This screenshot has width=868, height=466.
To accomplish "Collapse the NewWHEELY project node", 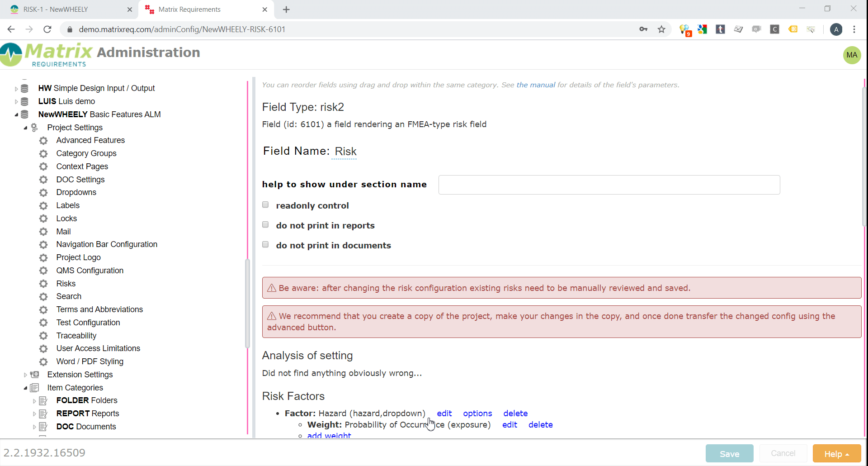I will click(16, 115).
